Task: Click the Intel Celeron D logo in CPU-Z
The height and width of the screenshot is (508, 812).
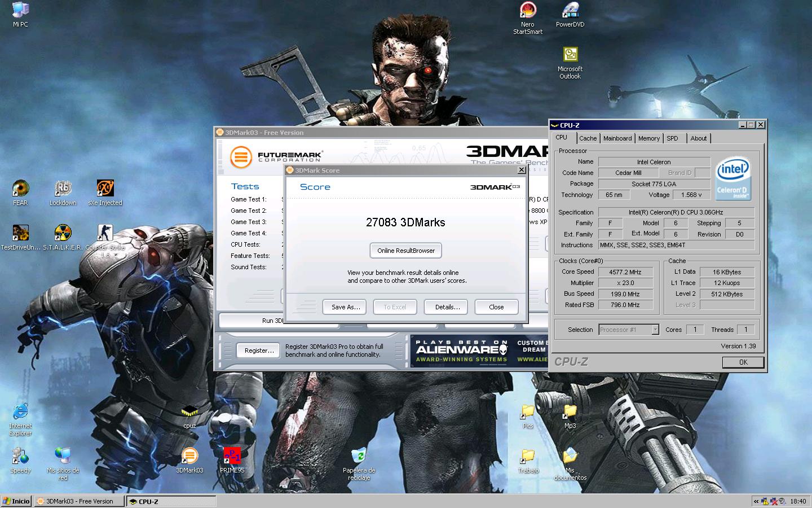Action: click(x=732, y=179)
